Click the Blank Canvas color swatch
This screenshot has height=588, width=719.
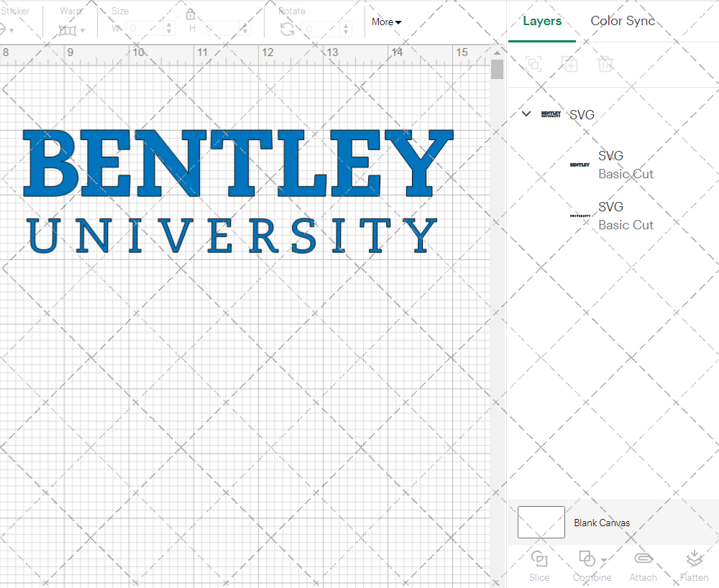[x=541, y=523]
